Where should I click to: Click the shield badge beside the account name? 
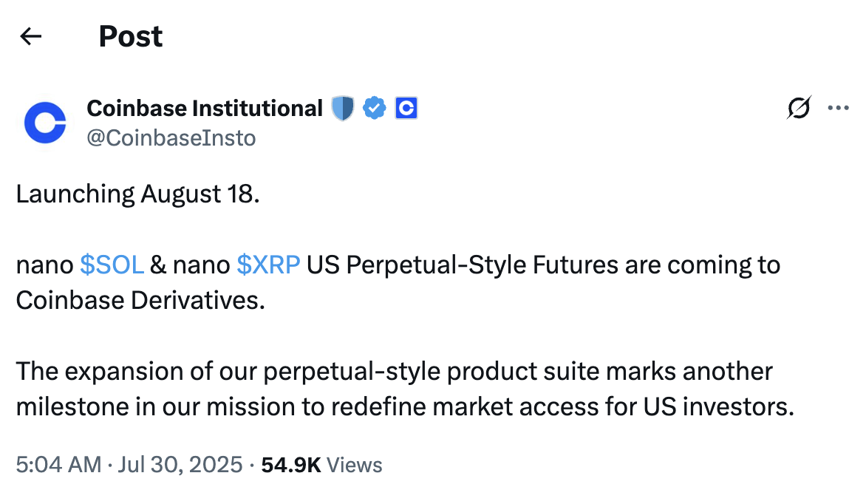click(x=343, y=109)
